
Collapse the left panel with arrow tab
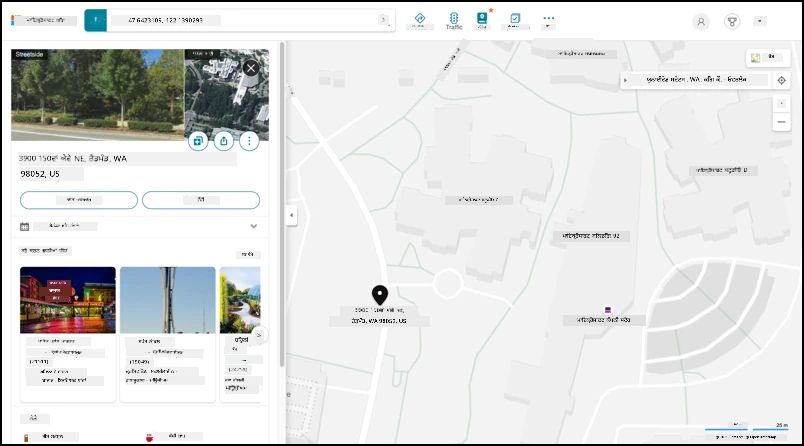(x=291, y=215)
